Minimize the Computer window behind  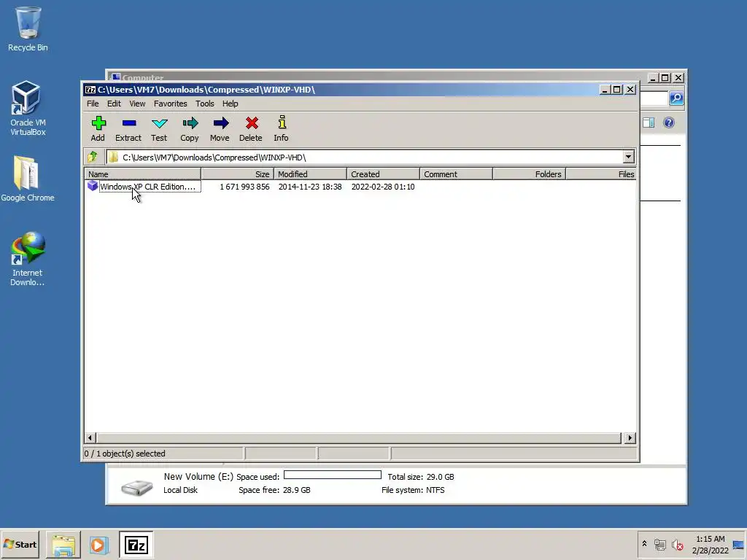(x=653, y=77)
